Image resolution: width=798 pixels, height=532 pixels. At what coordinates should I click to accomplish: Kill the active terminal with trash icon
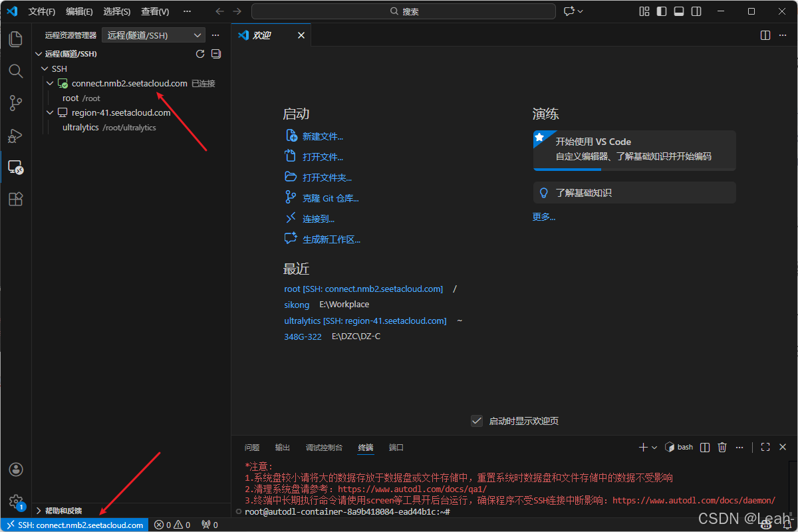coord(722,447)
